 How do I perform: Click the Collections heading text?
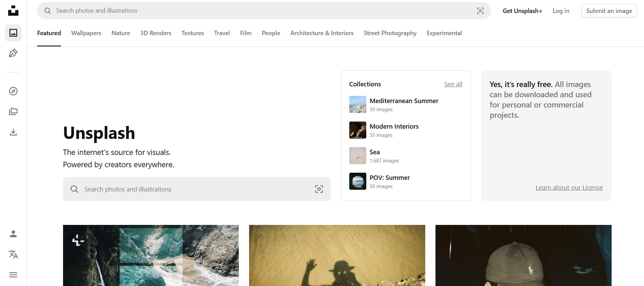point(365,84)
